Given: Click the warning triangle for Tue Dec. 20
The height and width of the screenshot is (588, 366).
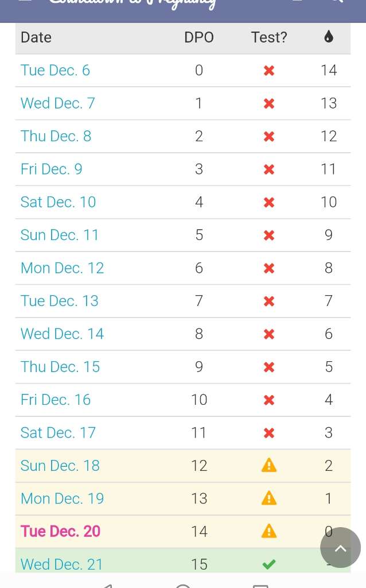Looking at the screenshot, I should click(x=268, y=532).
